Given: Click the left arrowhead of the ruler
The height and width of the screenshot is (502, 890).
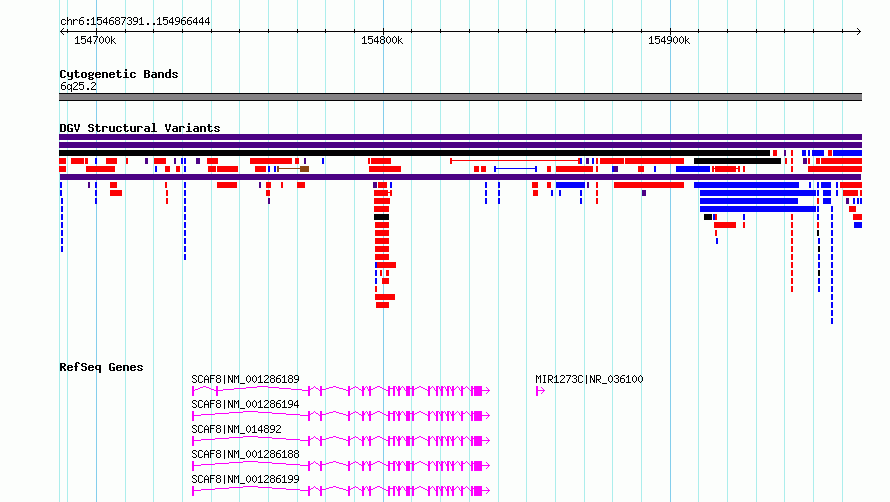Looking at the screenshot, I should click(62, 32).
